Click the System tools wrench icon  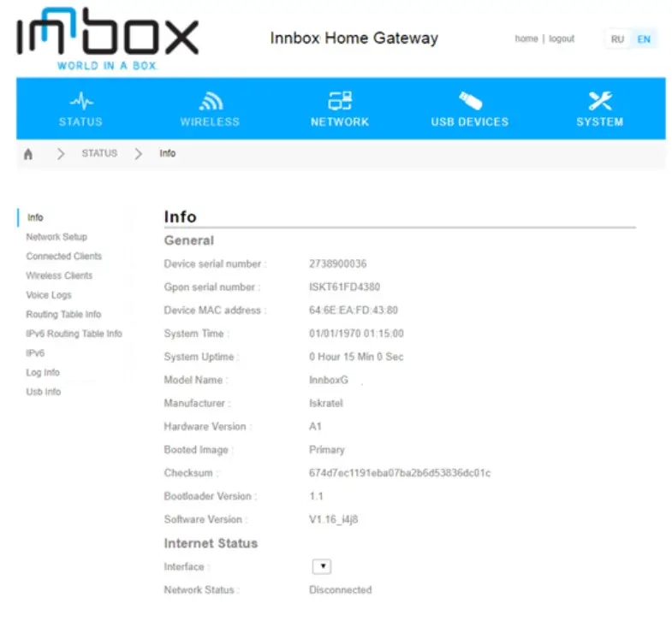click(x=600, y=101)
